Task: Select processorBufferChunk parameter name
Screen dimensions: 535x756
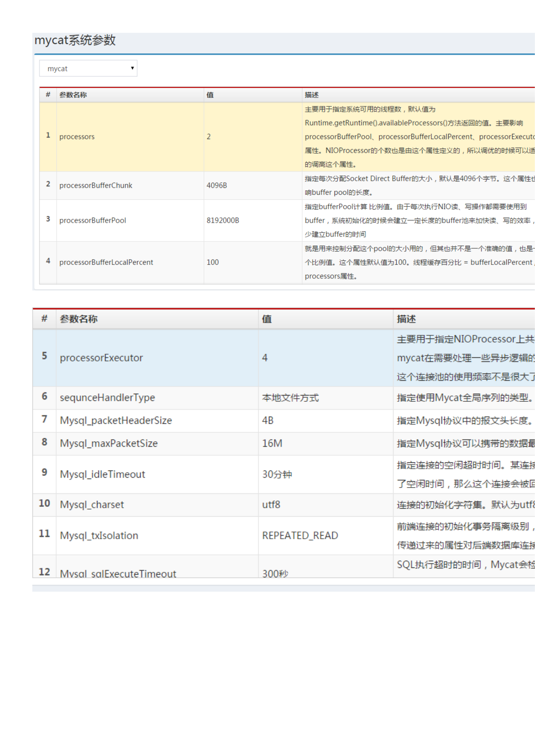Action: point(96,185)
